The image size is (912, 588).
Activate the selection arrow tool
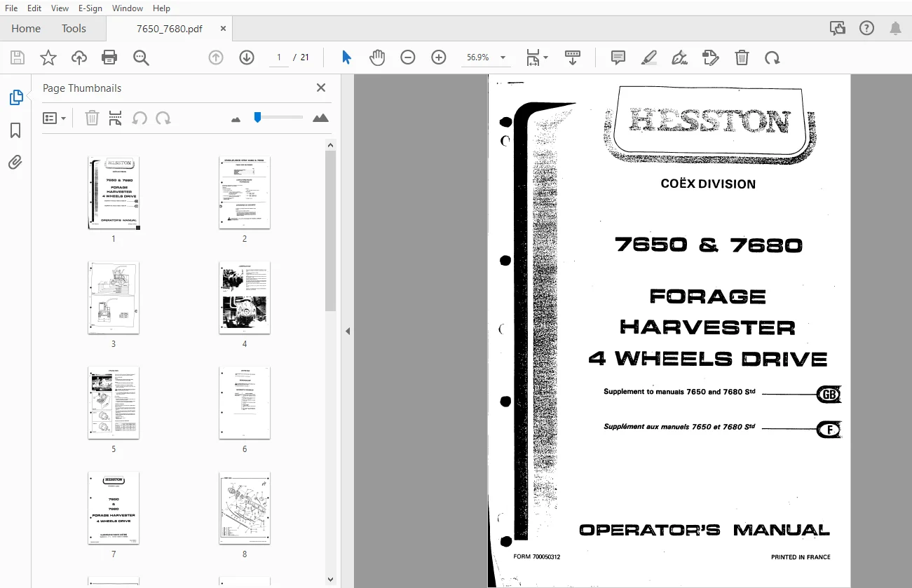coord(346,57)
